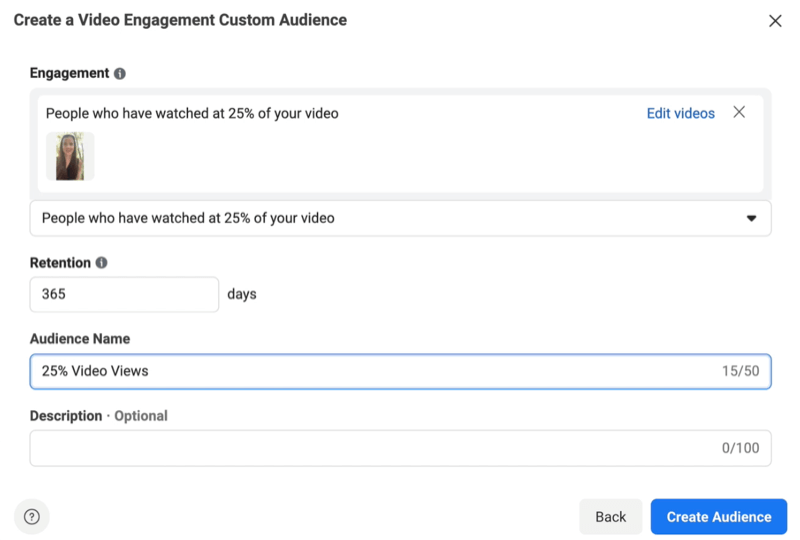Click the Engagement info icon
Image resolution: width=800 pixels, height=540 pixels.
[120, 73]
